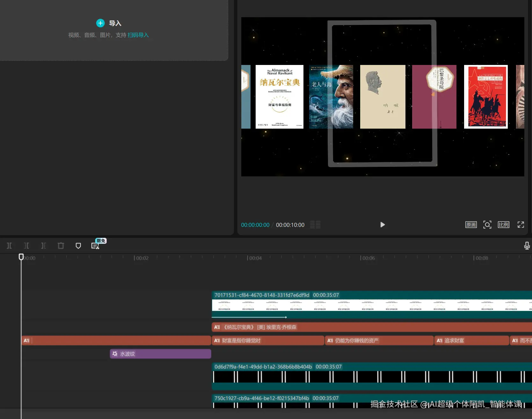
Task: Click the trim-right split icon
Action: coord(44,245)
